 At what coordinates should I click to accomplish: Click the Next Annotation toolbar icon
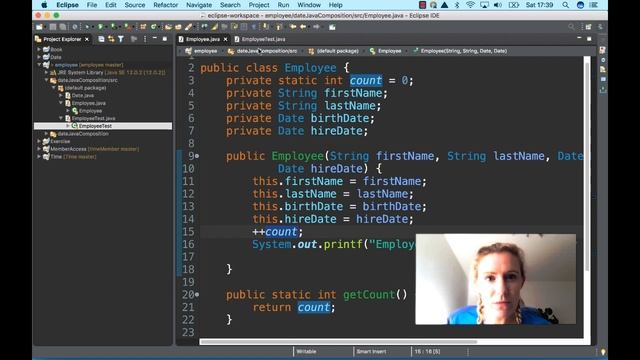coord(266,27)
